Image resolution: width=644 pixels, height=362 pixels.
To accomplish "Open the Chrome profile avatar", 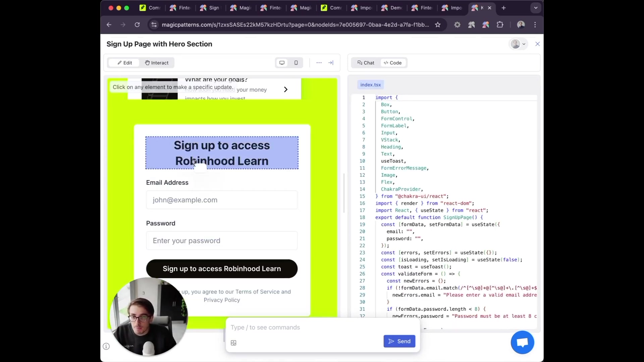I will coord(521,24).
